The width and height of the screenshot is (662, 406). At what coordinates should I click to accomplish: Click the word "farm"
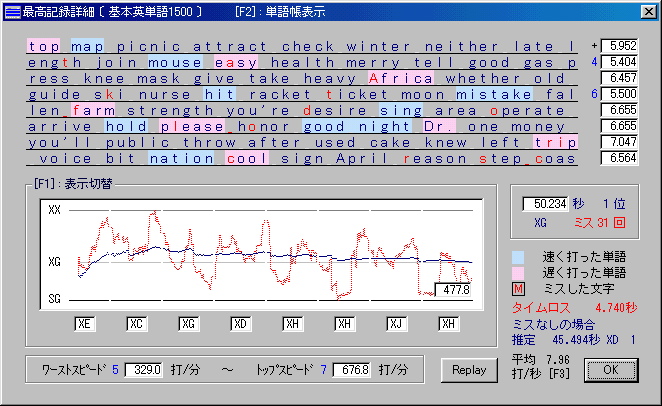point(93,111)
